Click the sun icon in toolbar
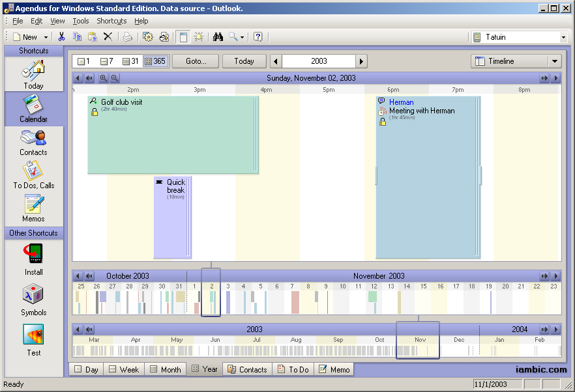575x392 pixels. coord(199,36)
